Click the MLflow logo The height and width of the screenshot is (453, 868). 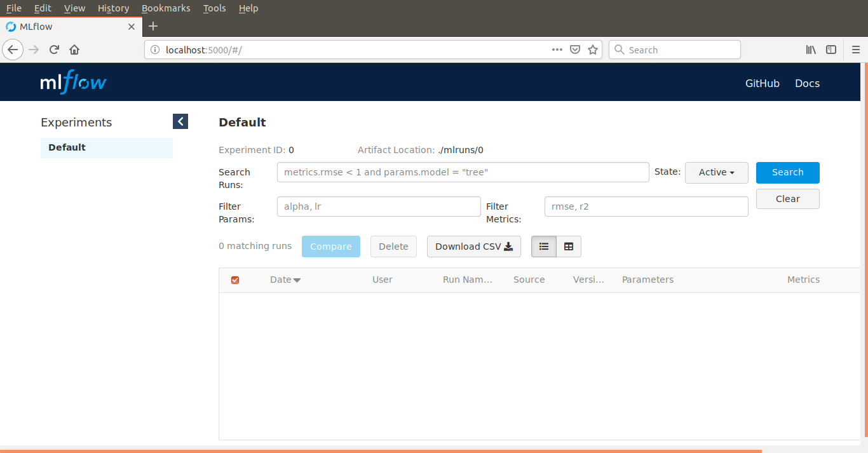73,82
